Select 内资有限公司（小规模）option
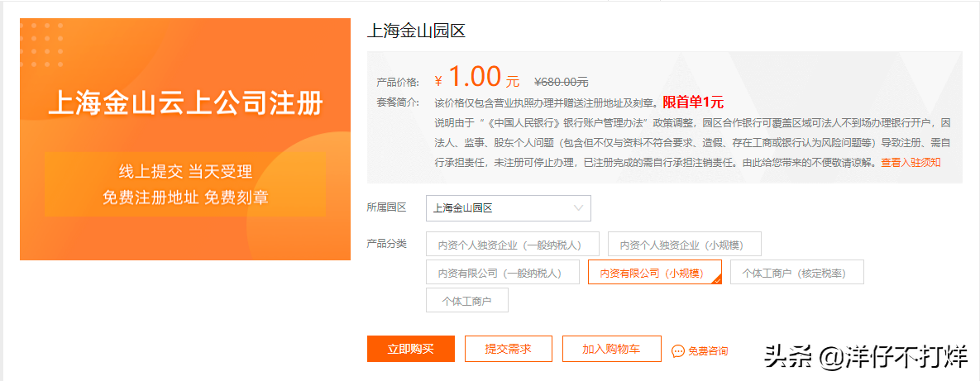 click(x=655, y=273)
